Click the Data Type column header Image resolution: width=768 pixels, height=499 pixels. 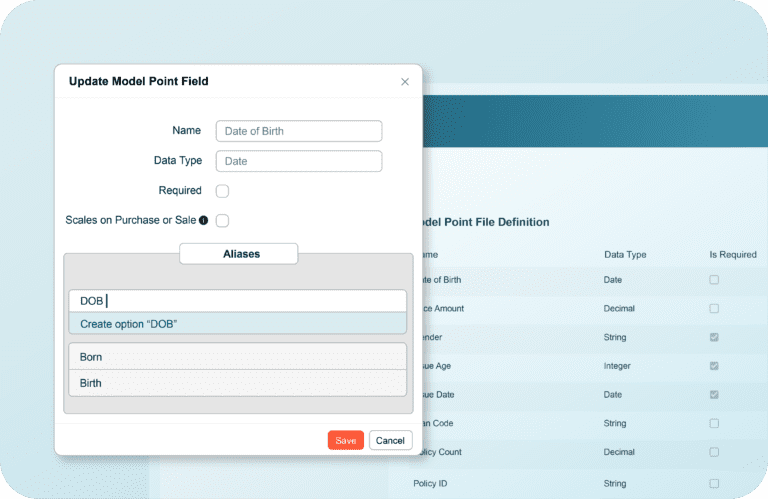click(x=625, y=255)
